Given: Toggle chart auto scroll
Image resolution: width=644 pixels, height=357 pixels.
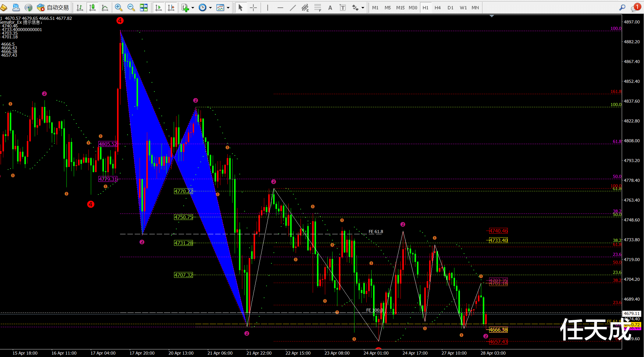Looking at the screenshot, I should pyautogui.click(x=158, y=8).
